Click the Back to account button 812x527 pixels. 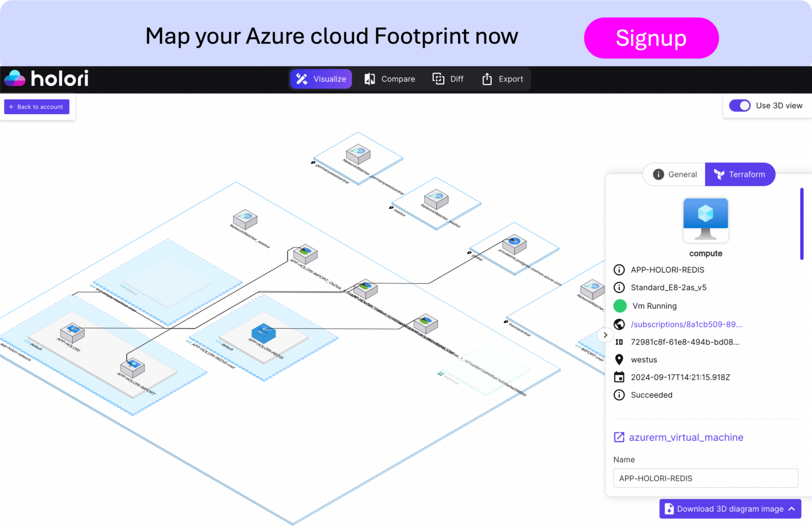[36, 106]
